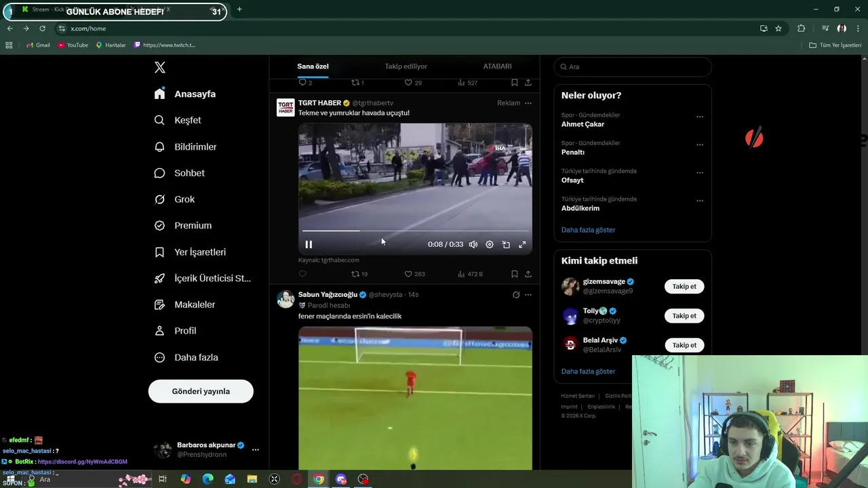Screen dimensions: 868x488
Task: Show more follow suggestions link
Action: point(588,371)
